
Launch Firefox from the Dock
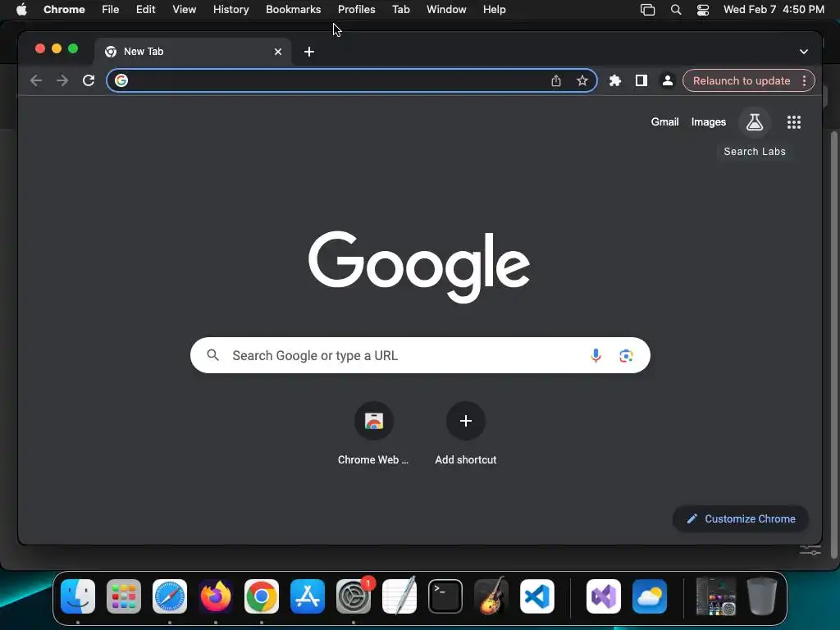coord(216,596)
